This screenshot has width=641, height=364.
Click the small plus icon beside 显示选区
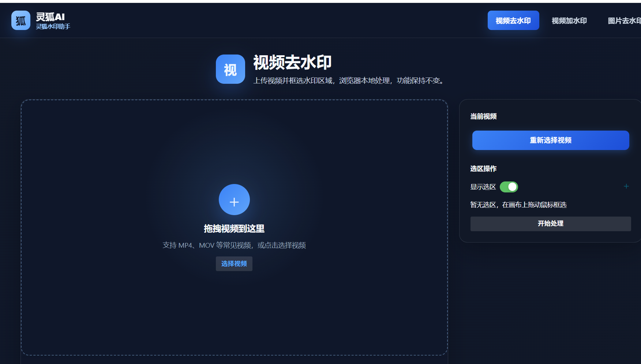point(626,186)
